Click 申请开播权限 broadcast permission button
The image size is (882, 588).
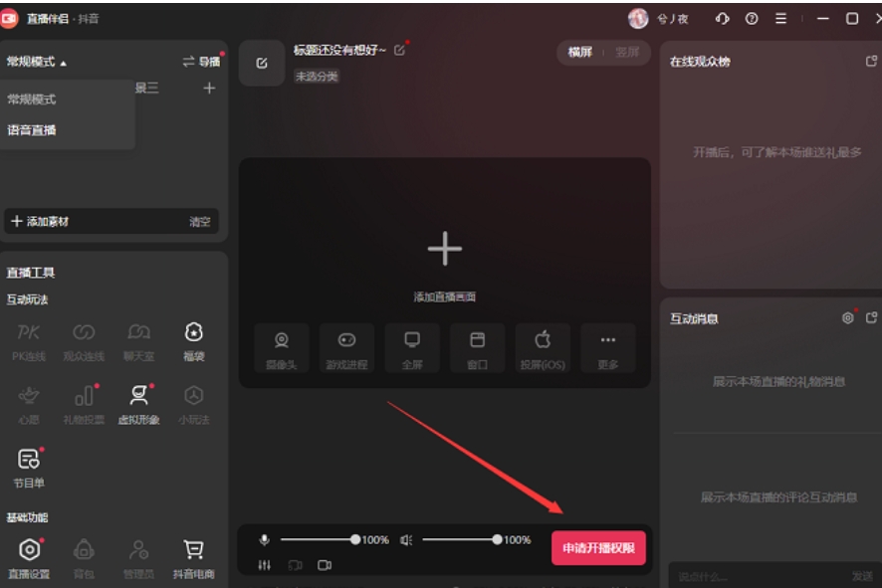(x=601, y=550)
